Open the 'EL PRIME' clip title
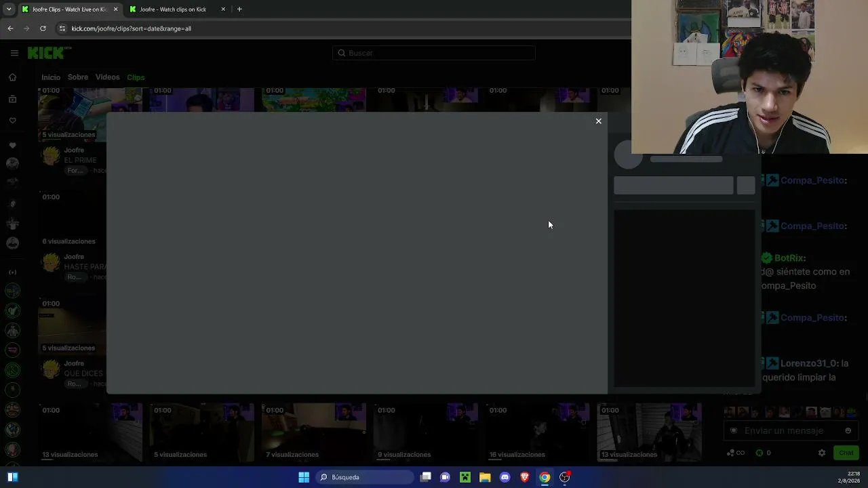 click(x=80, y=161)
